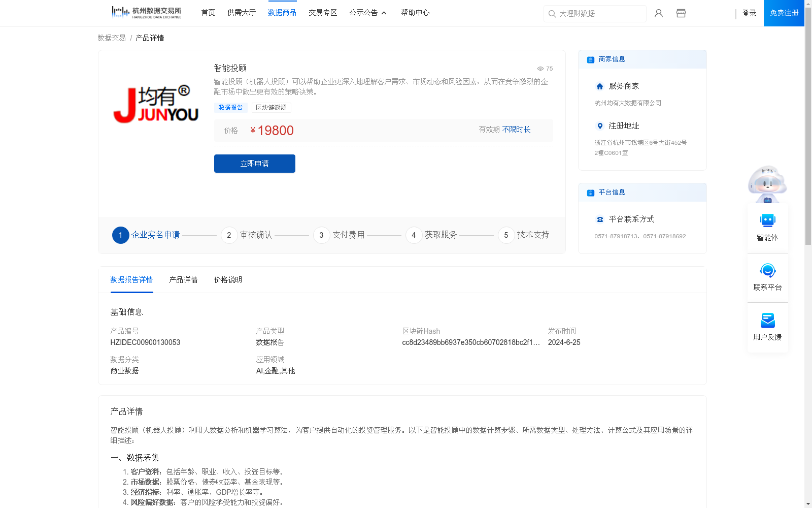Expand the 公示公告 dropdown menu
The image size is (812, 508).
[368, 13]
